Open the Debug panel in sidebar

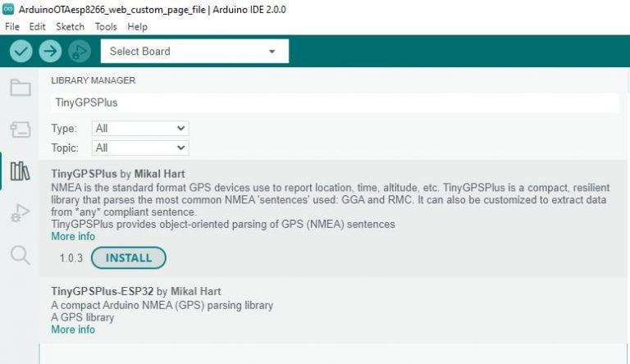pyautogui.click(x=20, y=213)
